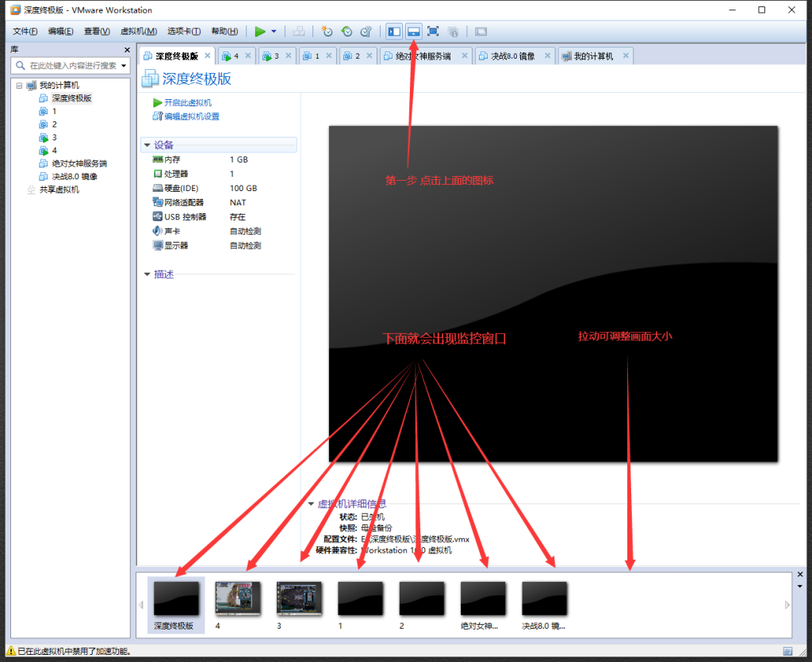Collapse the 设备 section

click(x=147, y=145)
